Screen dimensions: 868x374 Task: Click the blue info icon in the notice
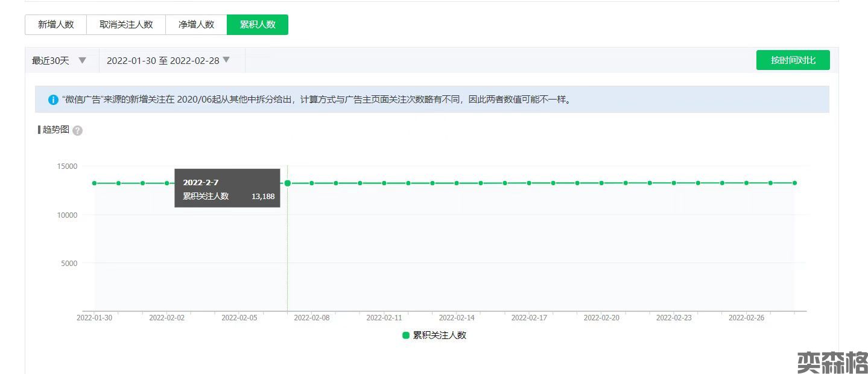point(53,100)
